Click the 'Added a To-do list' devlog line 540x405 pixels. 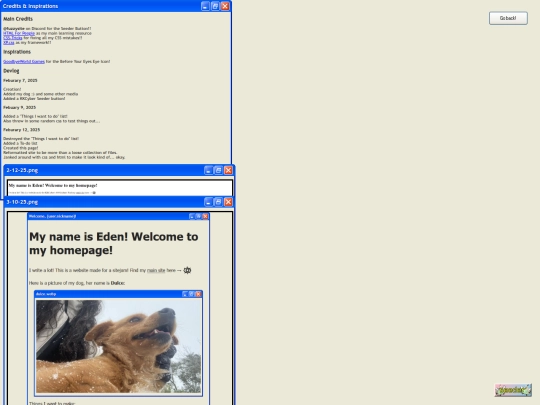20,143
